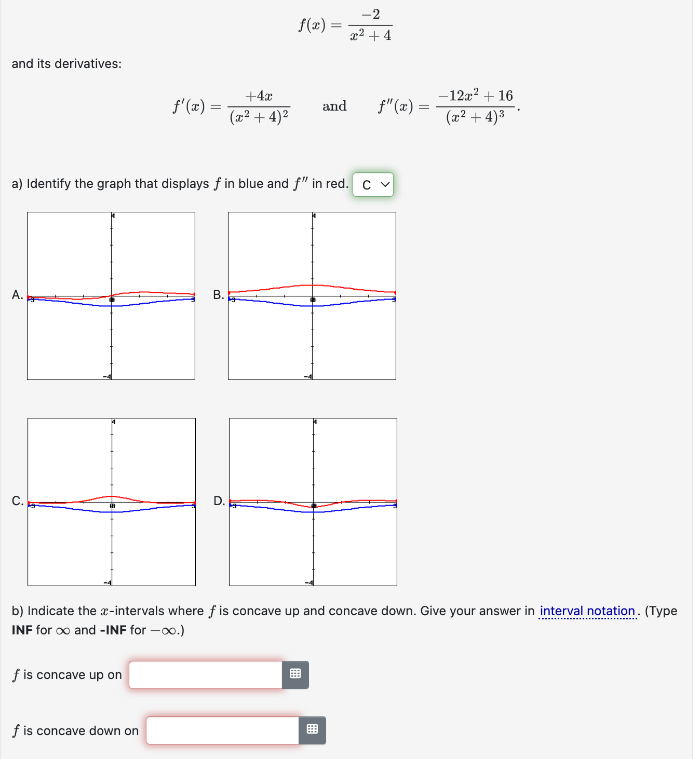Click the grid icon next to the first answer box

pos(295,675)
